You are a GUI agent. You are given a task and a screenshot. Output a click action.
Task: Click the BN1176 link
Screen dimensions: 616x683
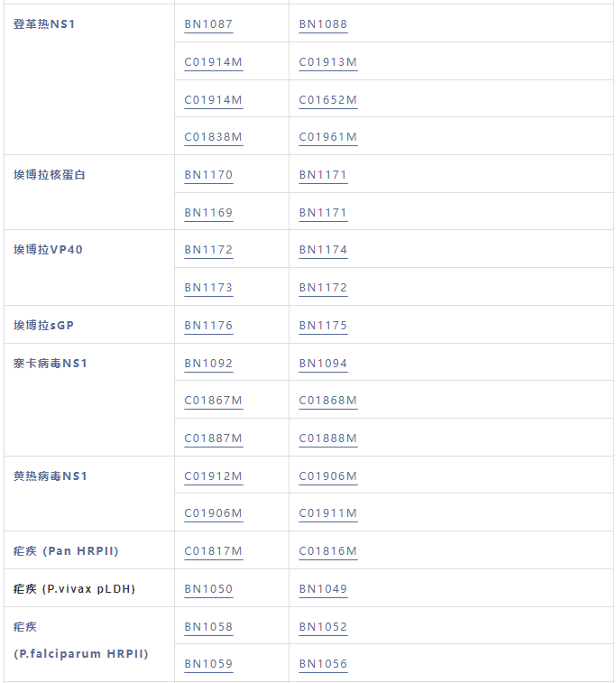tap(208, 326)
